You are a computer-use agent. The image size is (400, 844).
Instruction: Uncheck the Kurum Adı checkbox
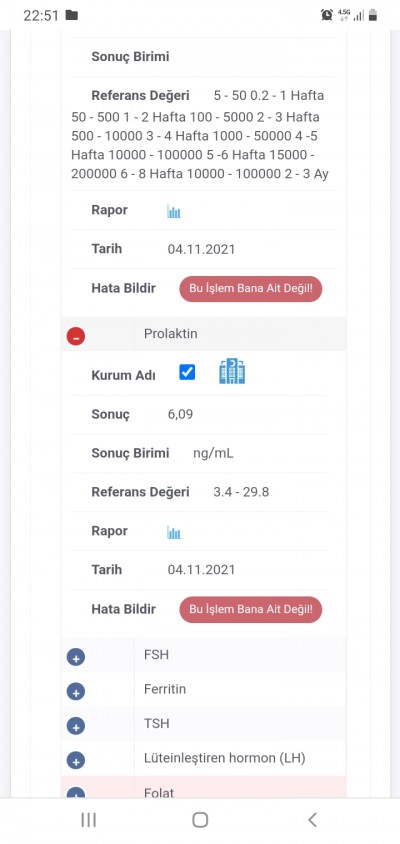(x=187, y=372)
